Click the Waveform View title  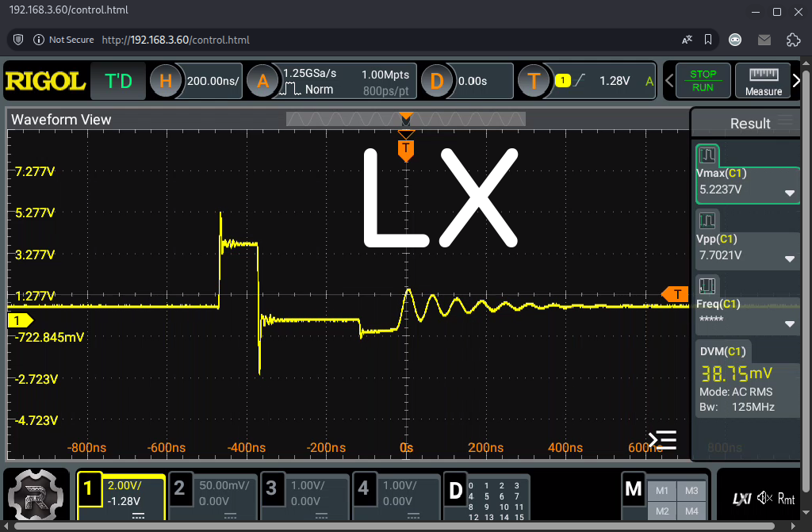(x=61, y=120)
